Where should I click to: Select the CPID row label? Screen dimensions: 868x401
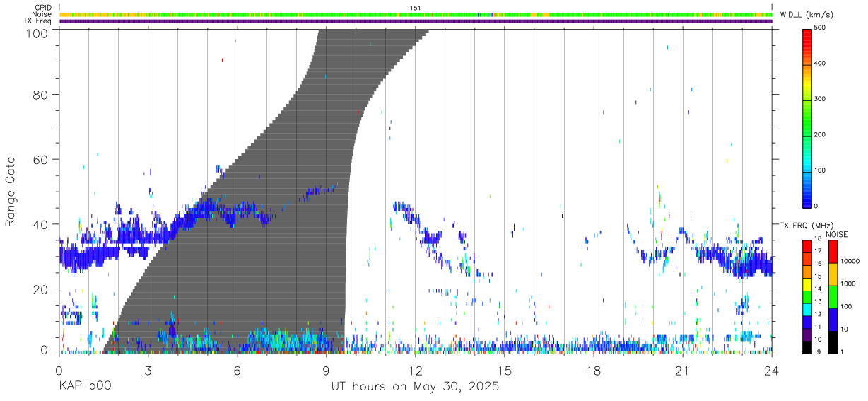44,8
